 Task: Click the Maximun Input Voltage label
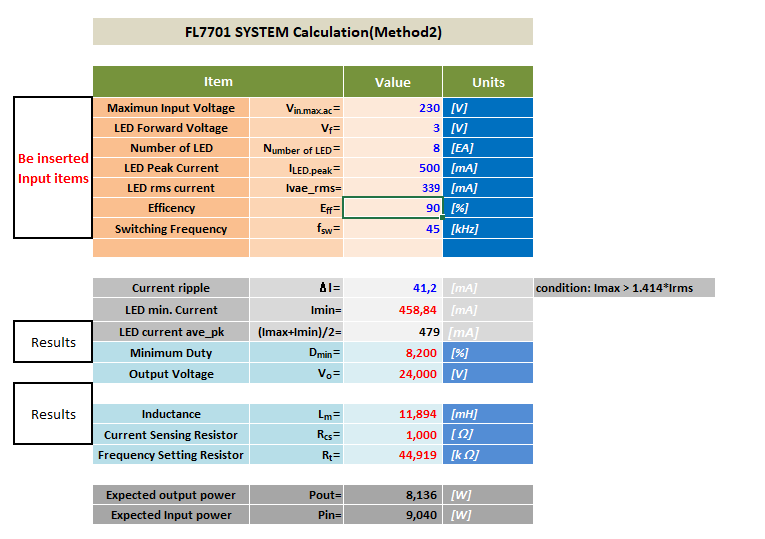(171, 108)
